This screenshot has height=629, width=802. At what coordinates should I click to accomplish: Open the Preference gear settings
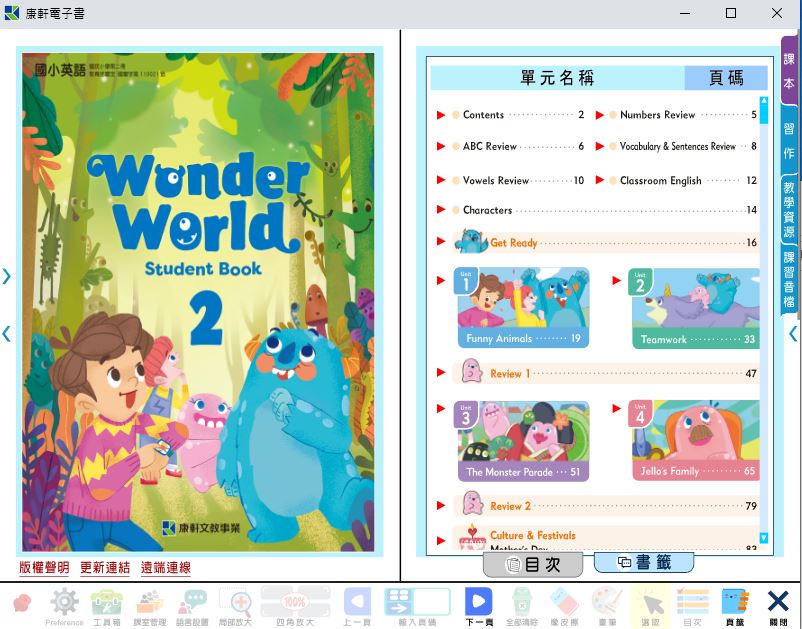(x=64, y=603)
